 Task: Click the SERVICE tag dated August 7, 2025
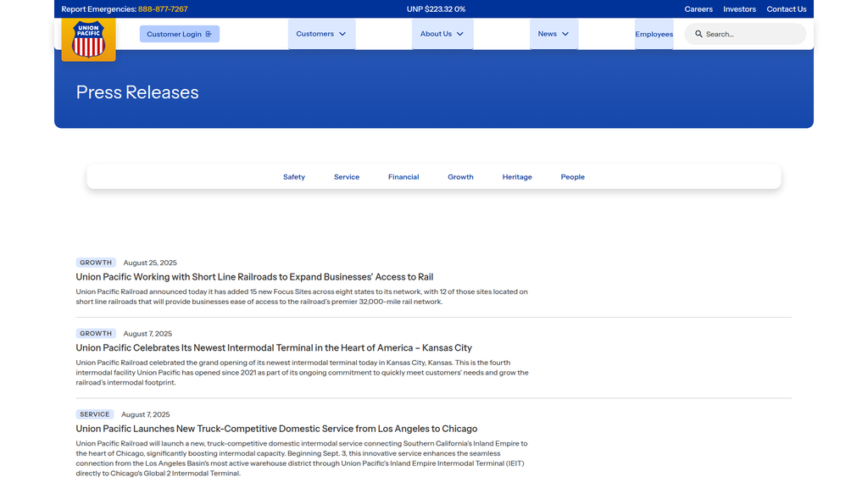click(95, 413)
